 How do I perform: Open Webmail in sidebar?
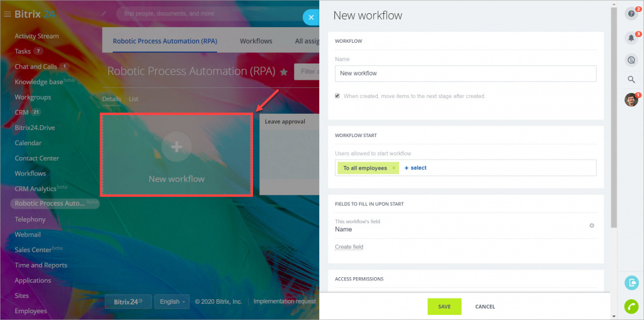(28, 234)
